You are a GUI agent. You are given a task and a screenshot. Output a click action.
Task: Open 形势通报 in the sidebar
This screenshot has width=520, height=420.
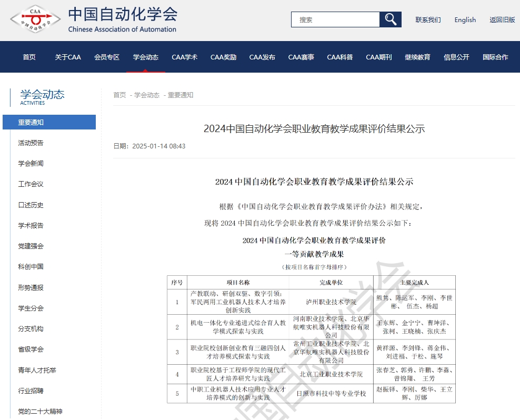(x=31, y=287)
